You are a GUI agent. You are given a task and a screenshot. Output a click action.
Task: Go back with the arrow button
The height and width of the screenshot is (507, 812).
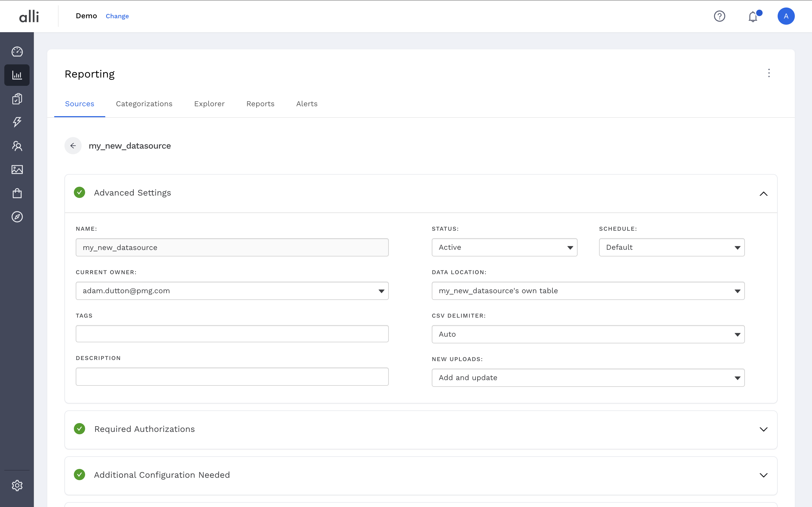coord(73,146)
